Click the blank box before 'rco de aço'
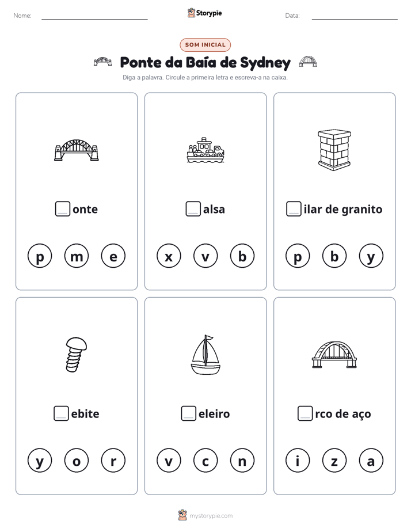This screenshot has height=532, width=411. [305, 413]
